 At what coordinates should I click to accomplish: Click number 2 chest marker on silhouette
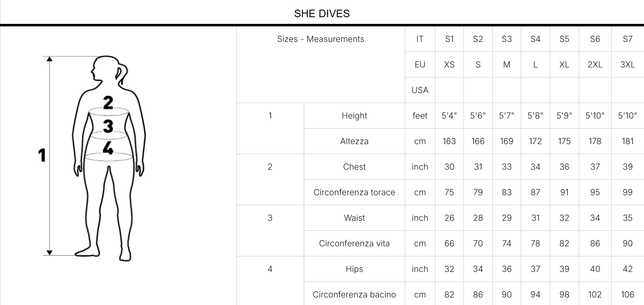click(x=108, y=102)
